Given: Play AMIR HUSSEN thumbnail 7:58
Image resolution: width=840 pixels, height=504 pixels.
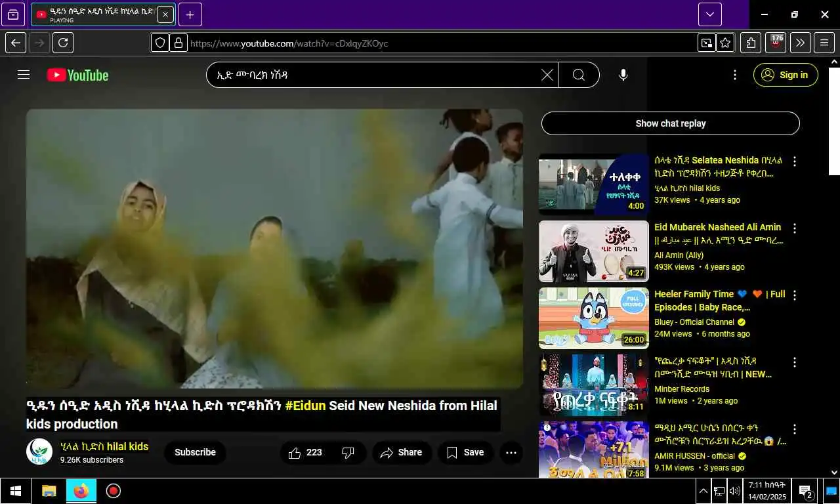Looking at the screenshot, I should tap(594, 450).
